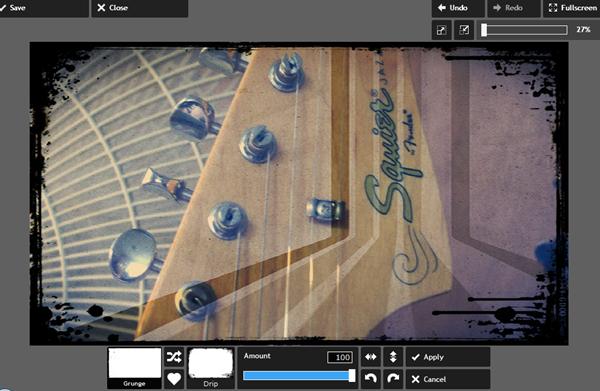Select the Drip border thumbnail
600x391 pixels.
[x=211, y=368]
